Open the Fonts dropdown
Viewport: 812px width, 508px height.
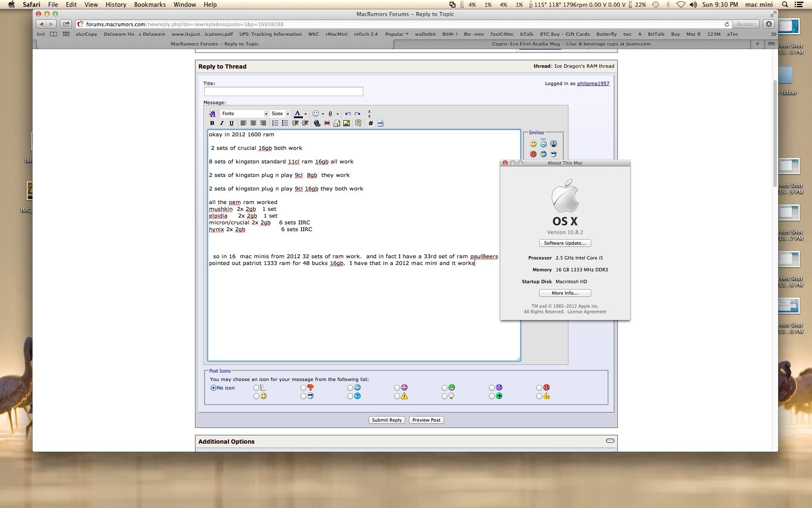tap(244, 113)
